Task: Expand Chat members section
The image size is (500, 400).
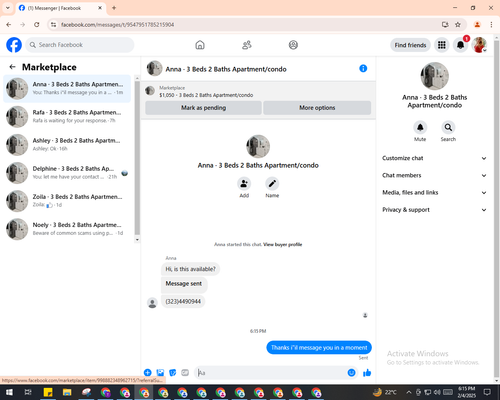Action: tap(434, 175)
